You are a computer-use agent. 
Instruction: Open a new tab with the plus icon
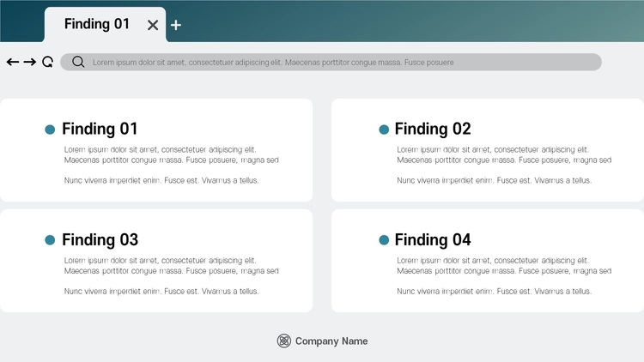point(176,25)
